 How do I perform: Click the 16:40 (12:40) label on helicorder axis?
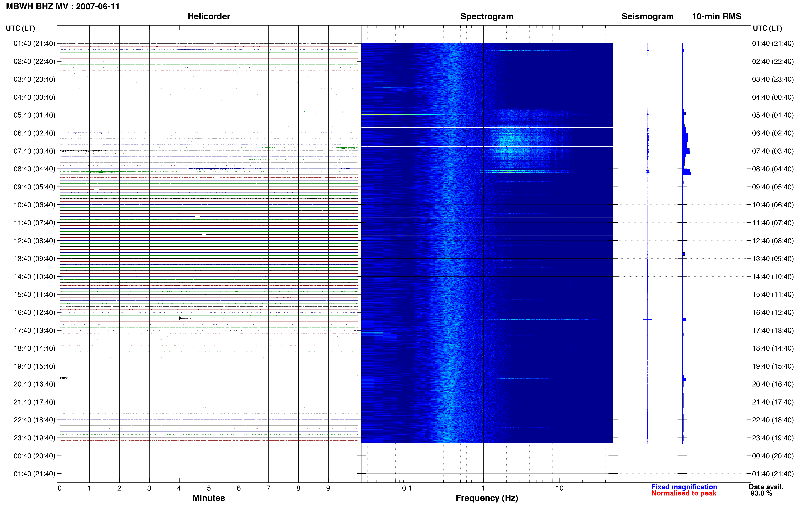(34, 312)
